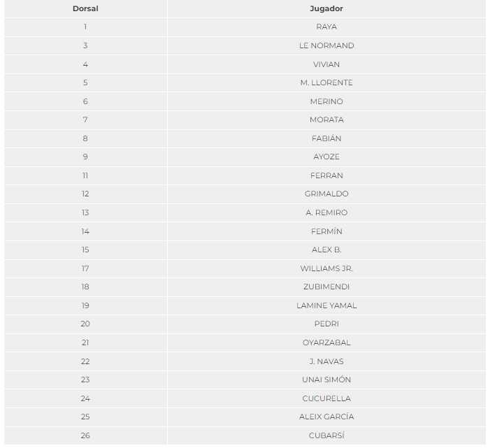Click the FABIÁN player cell
This screenshot has height=448, width=488.
pos(326,138)
